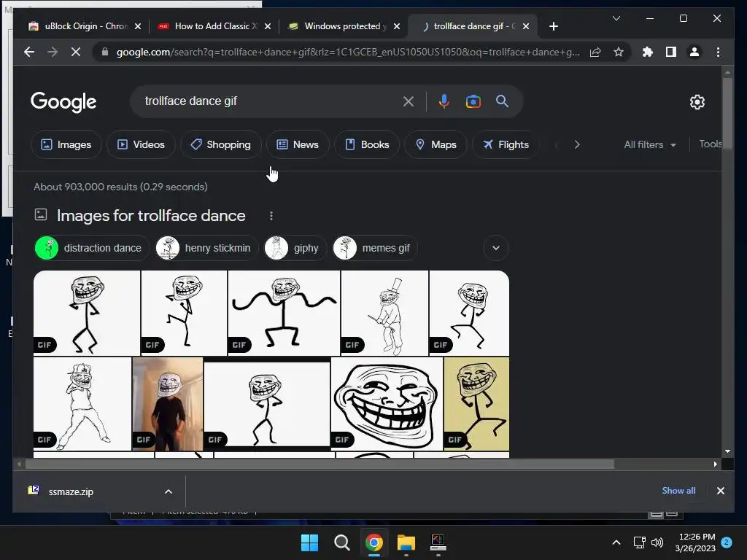Image resolution: width=747 pixels, height=560 pixels.
Task: Click the address bar URL
Action: (348, 52)
